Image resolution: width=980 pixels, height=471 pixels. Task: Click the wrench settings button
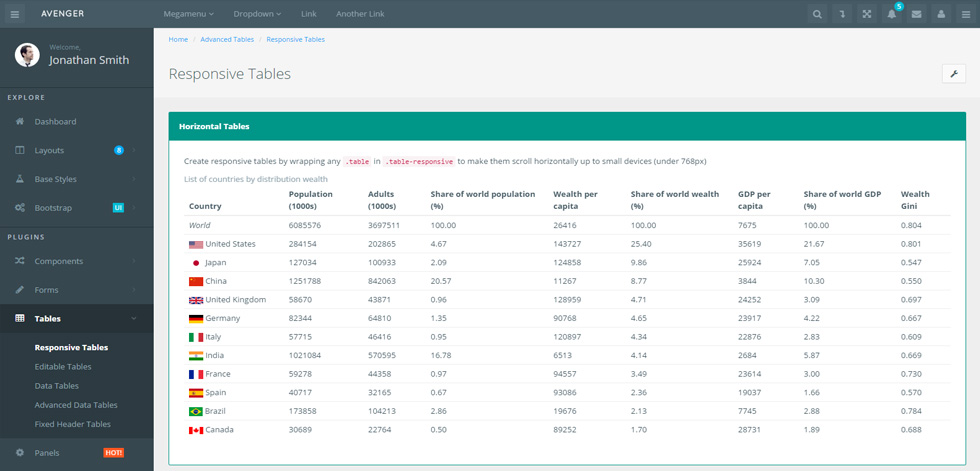pyautogui.click(x=954, y=74)
